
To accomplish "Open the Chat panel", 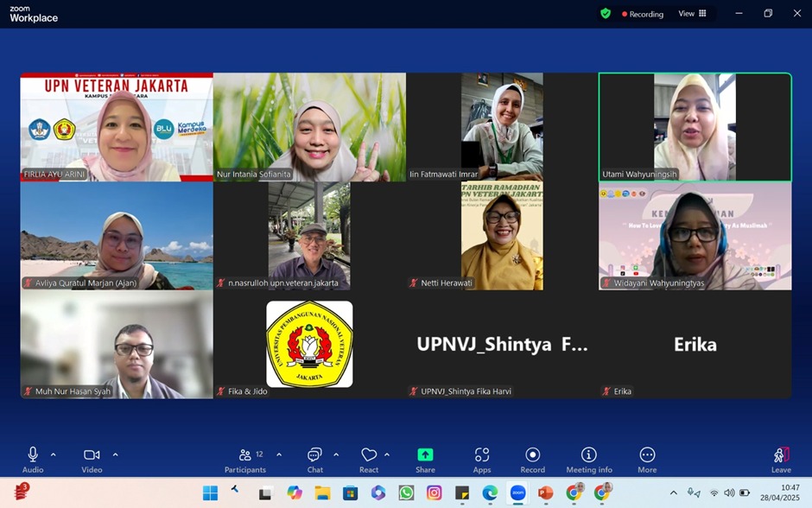I will coord(314,455).
